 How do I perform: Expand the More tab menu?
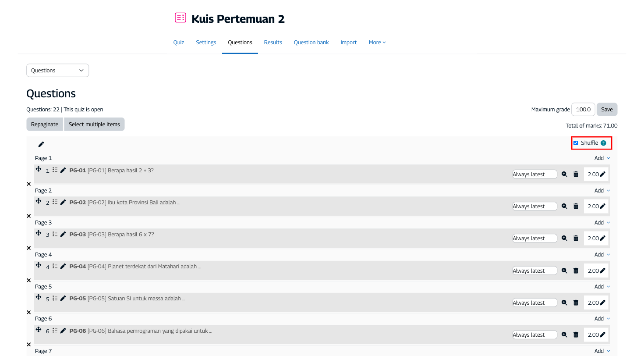[x=377, y=43]
